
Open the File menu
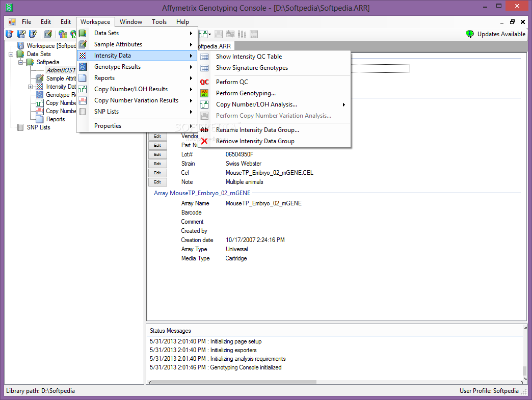(x=26, y=22)
